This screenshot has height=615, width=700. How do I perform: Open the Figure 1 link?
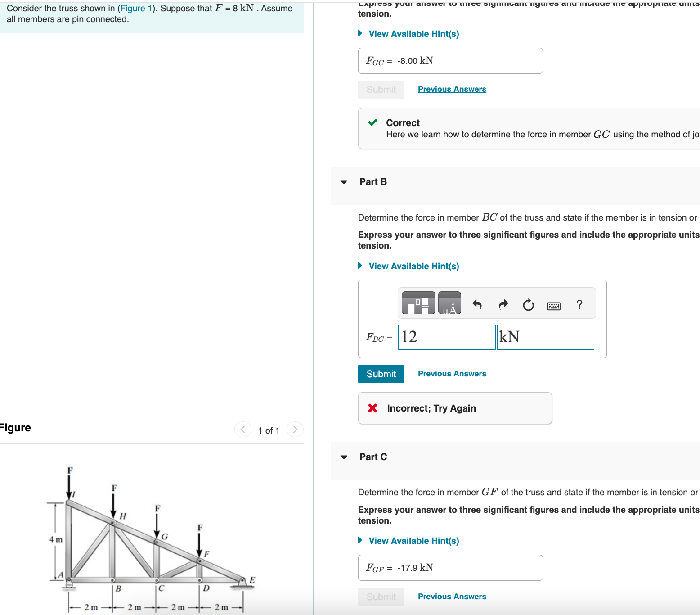136,8
